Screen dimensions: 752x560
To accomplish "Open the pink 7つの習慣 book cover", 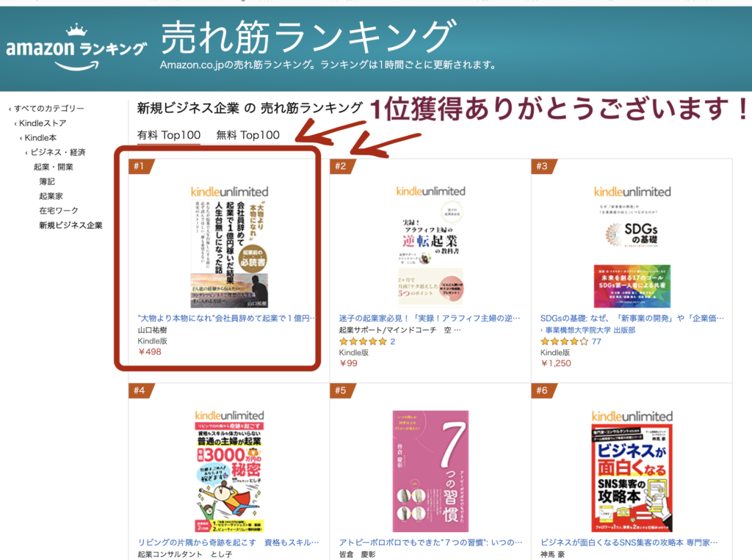I will [430, 470].
